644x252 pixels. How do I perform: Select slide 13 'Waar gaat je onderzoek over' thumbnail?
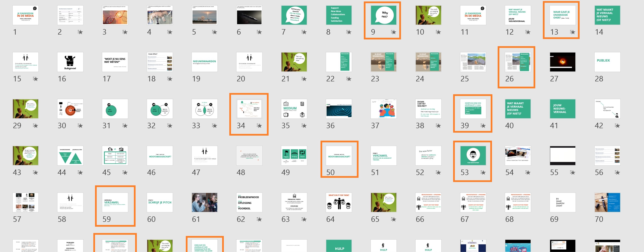(562, 15)
